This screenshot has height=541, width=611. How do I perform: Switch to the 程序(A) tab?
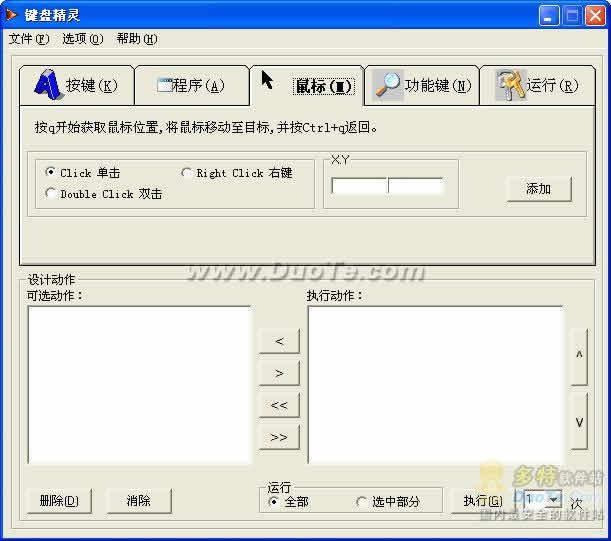(x=192, y=85)
